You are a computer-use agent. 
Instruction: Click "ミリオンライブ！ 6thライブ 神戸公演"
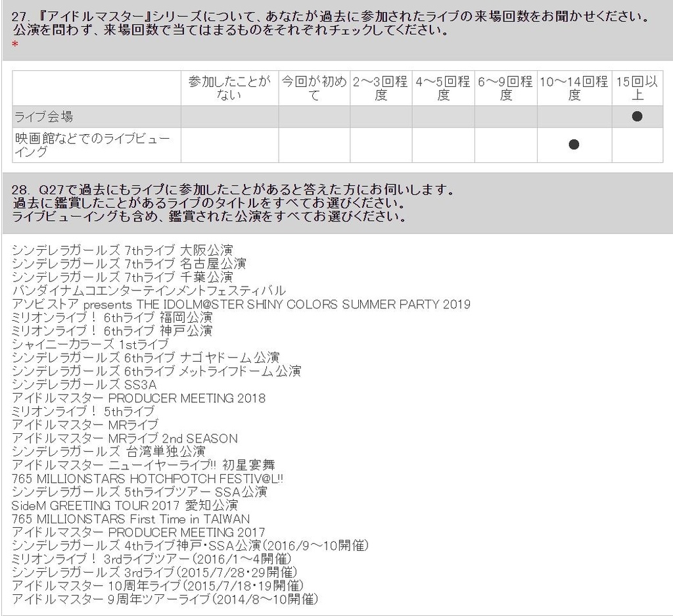[112, 331]
